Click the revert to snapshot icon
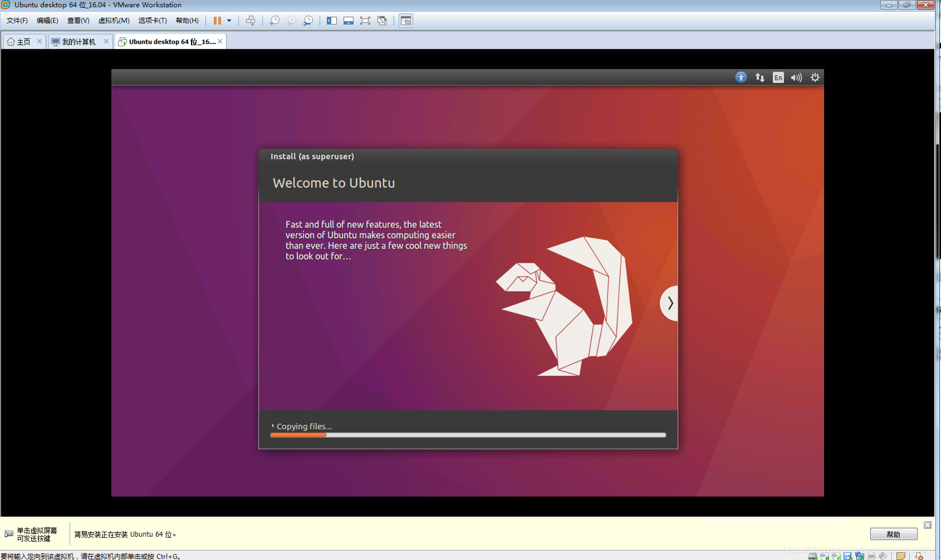 pyautogui.click(x=291, y=21)
